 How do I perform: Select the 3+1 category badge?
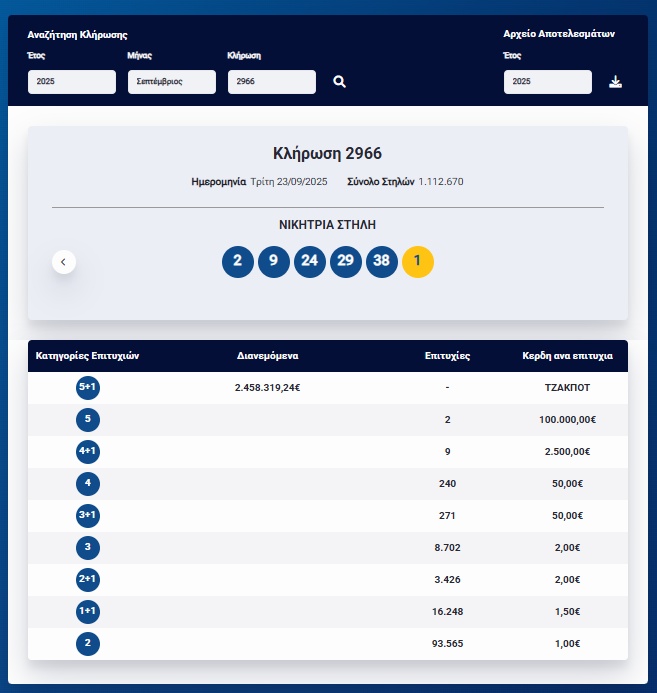pyautogui.click(x=88, y=516)
